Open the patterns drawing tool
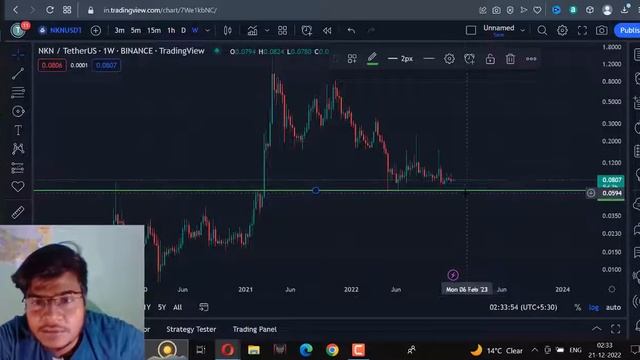Viewport: 640px width, 360px height. click(x=18, y=149)
